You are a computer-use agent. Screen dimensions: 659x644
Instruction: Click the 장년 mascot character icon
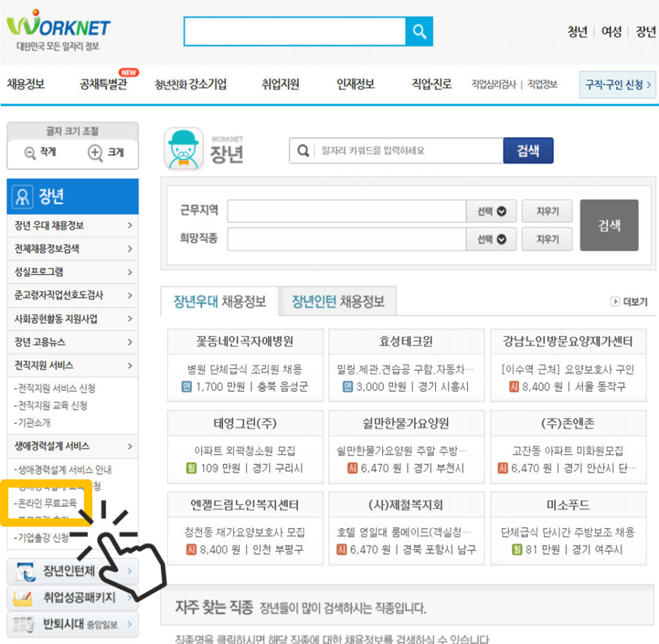(184, 149)
